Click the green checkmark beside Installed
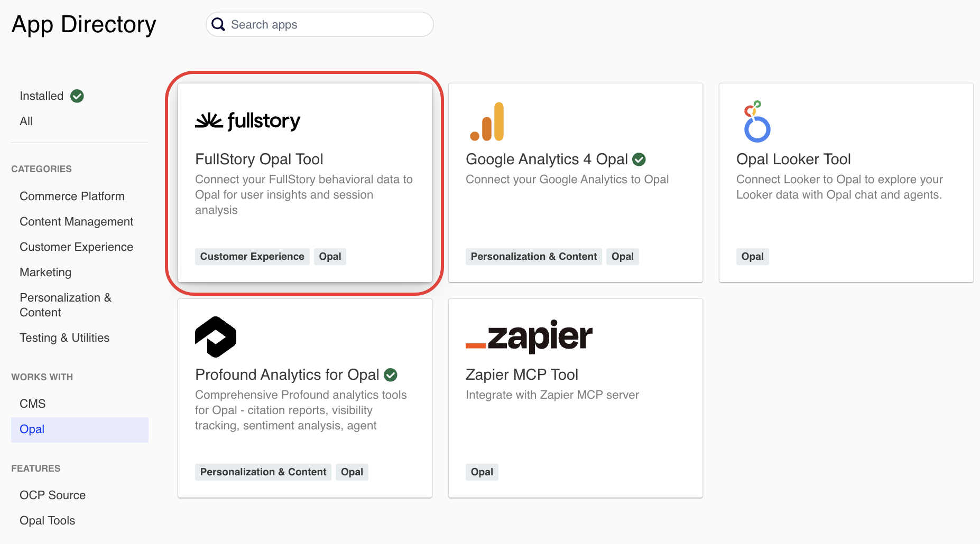Screen dimensions: 980x544 pyautogui.click(x=77, y=96)
